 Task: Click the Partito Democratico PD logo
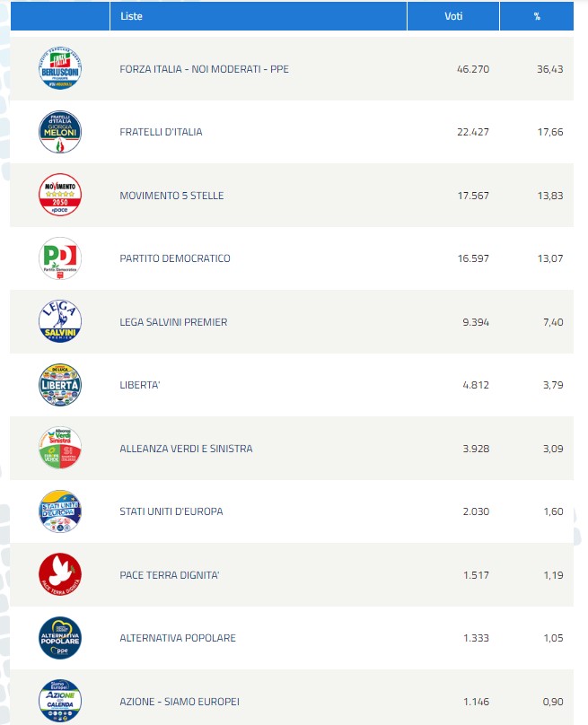click(60, 258)
